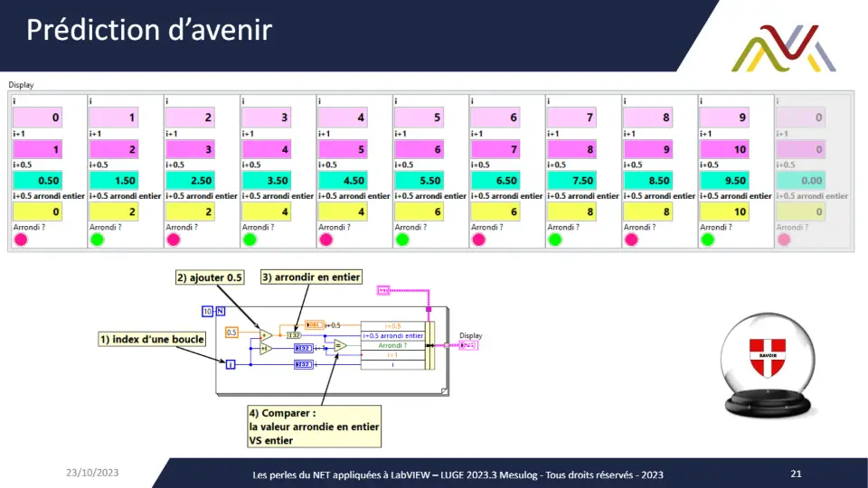This screenshot has height=488, width=868.
Task: Toggle the Arrondi ? LED in the i=4 column
Action: pos(326,239)
